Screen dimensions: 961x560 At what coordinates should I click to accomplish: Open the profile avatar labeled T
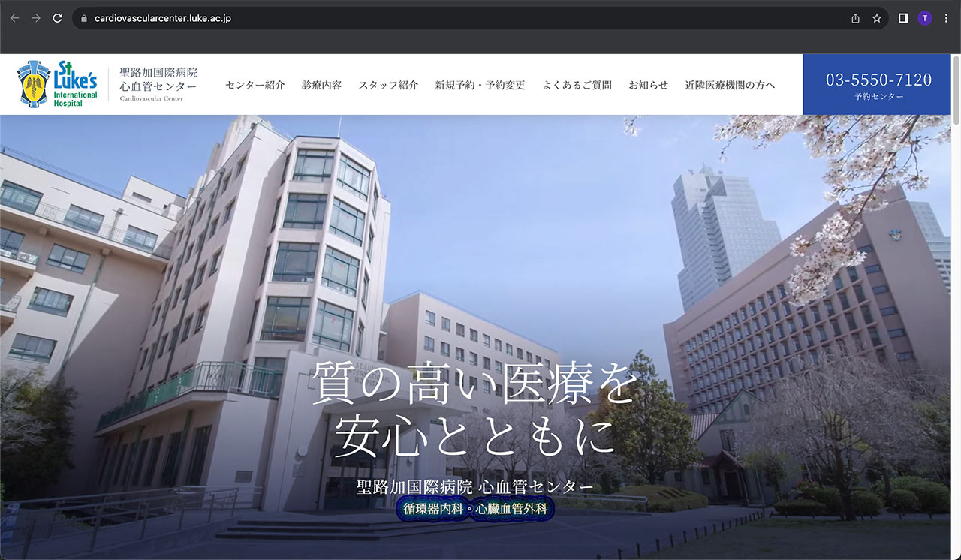pos(924,18)
